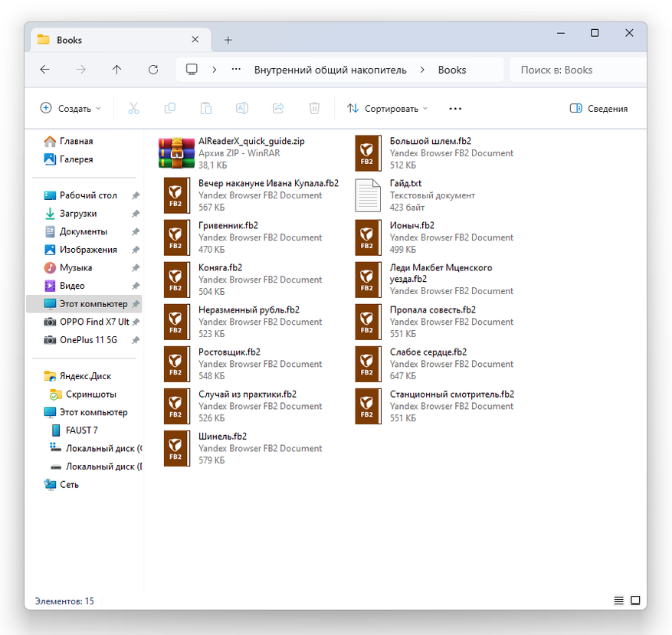Expand chevron after computer icon in address bar
Image resolution: width=672 pixels, height=635 pixels.
(215, 70)
